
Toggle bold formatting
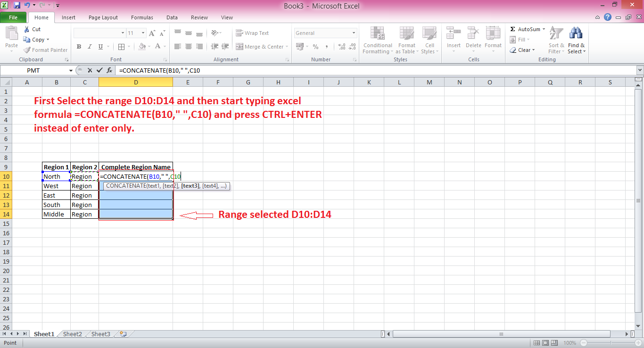[x=79, y=47]
